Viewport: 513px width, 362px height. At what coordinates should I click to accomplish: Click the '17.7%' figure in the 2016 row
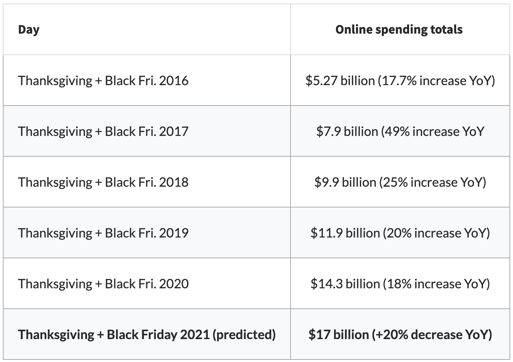point(398,81)
